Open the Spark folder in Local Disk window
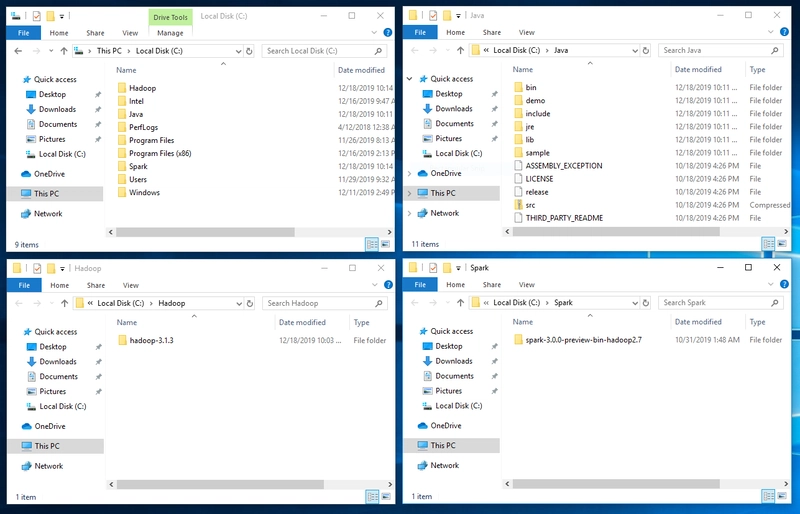800x514 pixels. pyautogui.click(x=138, y=166)
